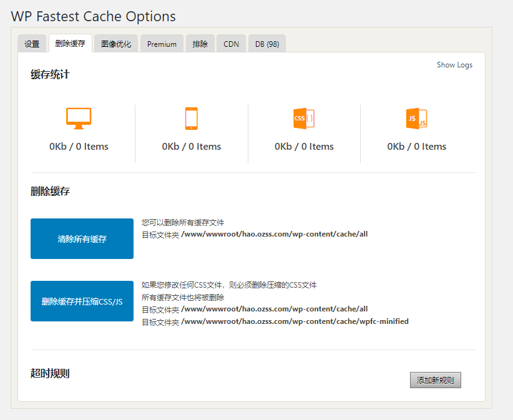The image size is (513, 420).
Task: Go to the 排除 tab
Action: (x=200, y=44)
